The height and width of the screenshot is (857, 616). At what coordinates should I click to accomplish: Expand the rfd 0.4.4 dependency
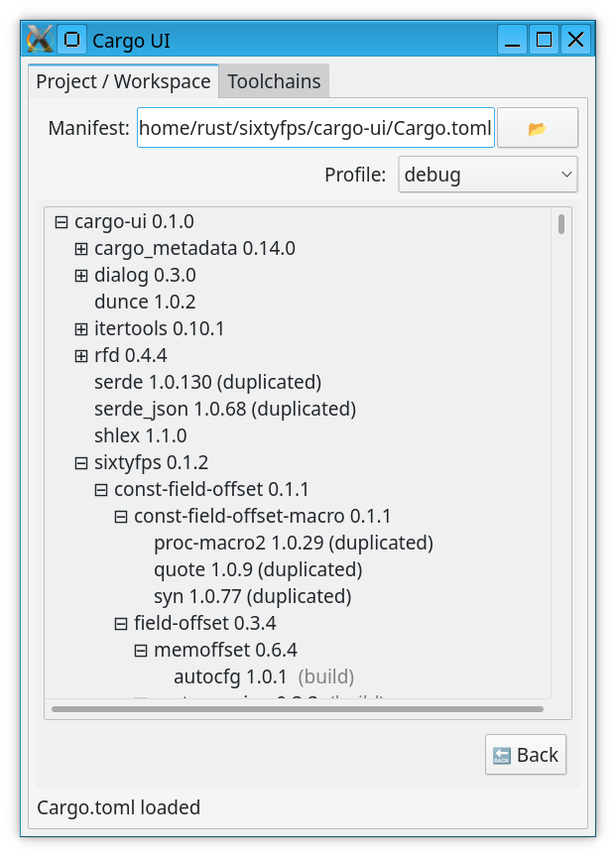pyautogui.click(x=81, y=355)
